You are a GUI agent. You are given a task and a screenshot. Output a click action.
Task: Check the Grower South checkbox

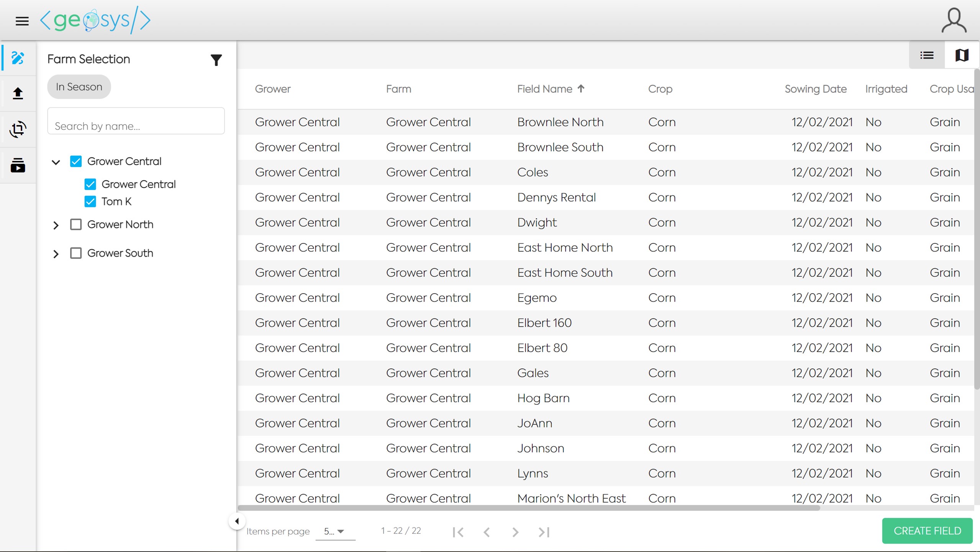tap(76, 253)
